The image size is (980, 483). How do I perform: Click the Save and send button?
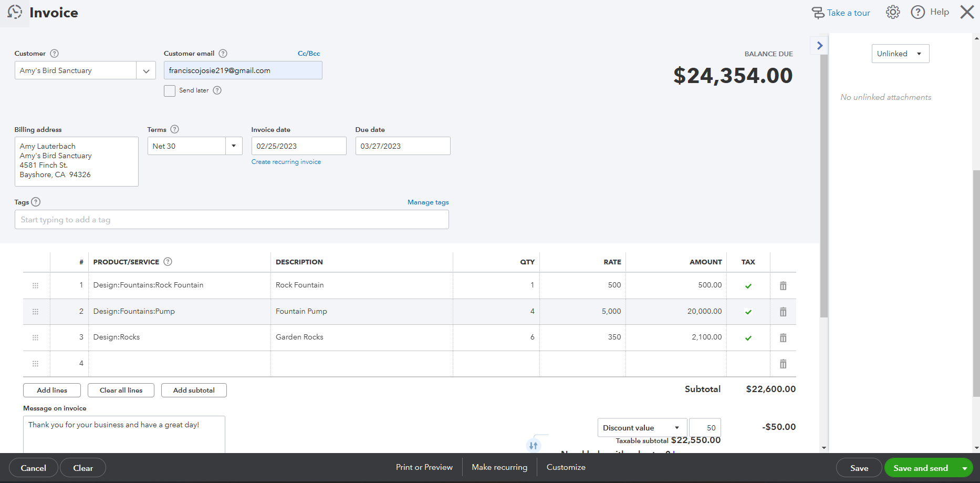pos(921,468)
